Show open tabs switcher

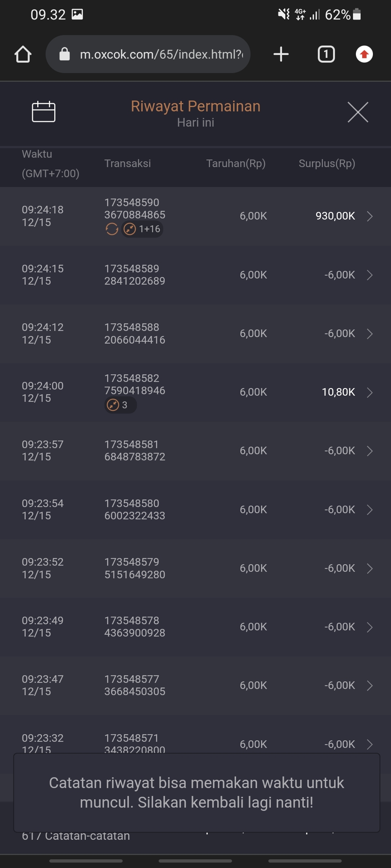(326, 54)
